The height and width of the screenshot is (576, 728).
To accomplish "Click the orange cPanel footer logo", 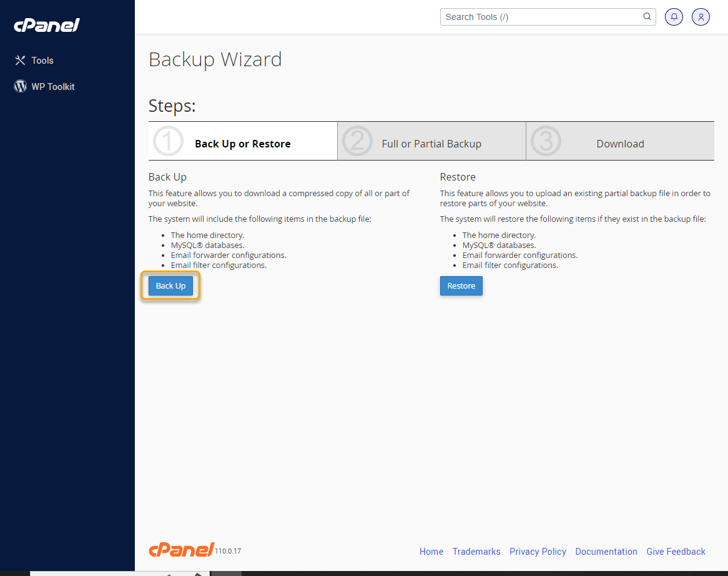I will click(x=182, y=550).
